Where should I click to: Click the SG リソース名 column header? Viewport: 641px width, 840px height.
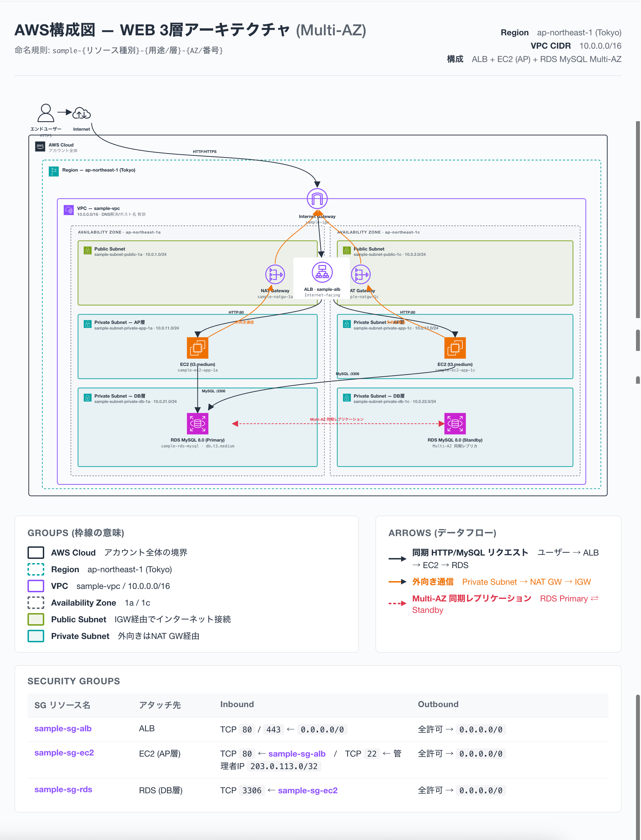tap(62, 705)
